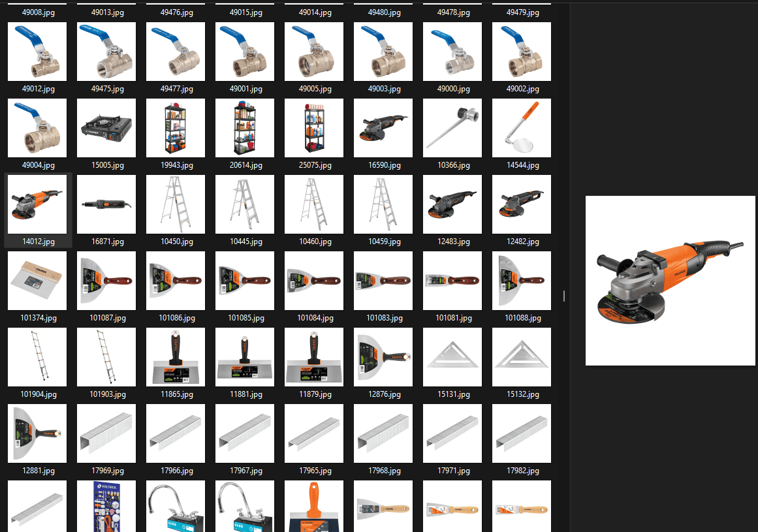Select the 14012.jpg angle grinder thumbnail

pos(37,204)
